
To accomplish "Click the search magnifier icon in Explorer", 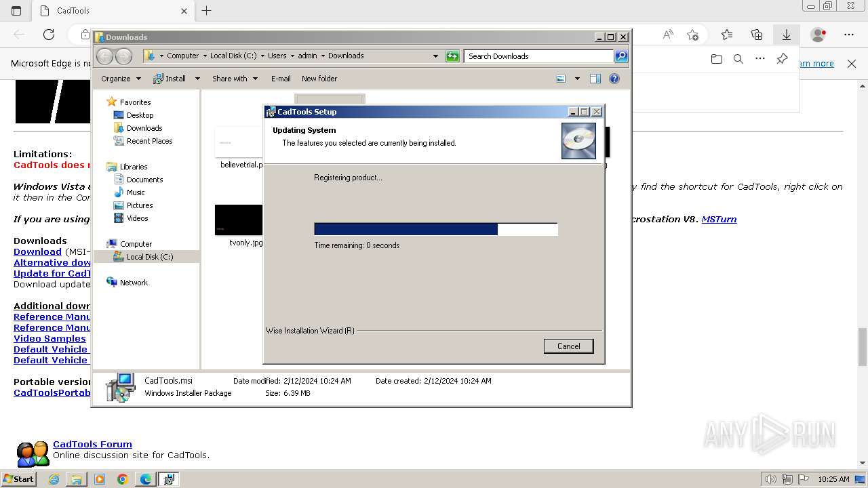I will (621, 56).
